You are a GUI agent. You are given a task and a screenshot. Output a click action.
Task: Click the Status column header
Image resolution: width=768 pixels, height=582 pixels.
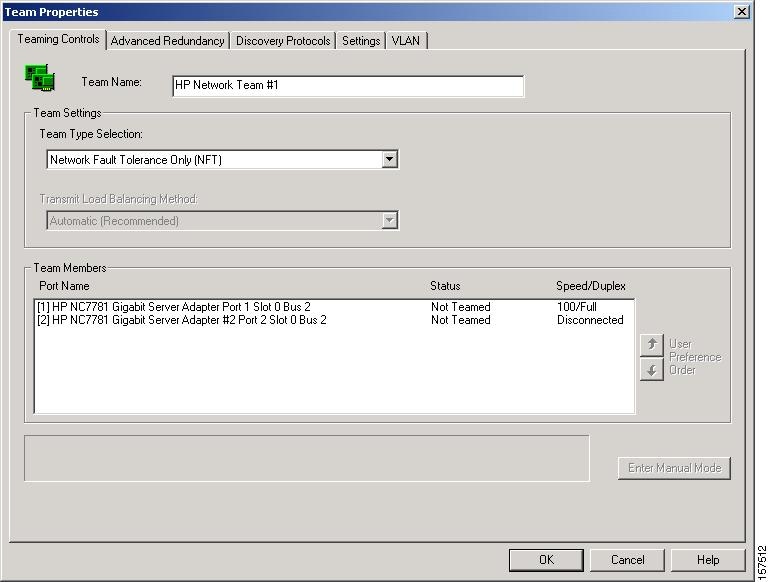tap(445, 286)
